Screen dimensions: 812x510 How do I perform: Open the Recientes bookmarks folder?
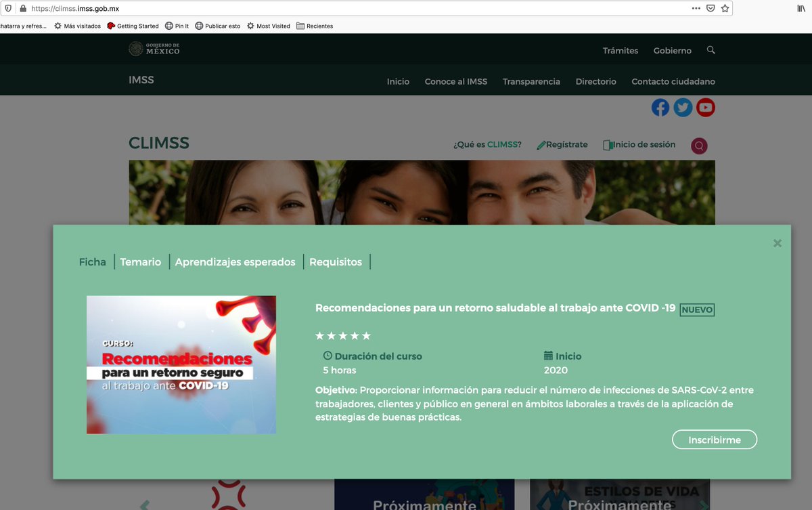pos(315,26)
